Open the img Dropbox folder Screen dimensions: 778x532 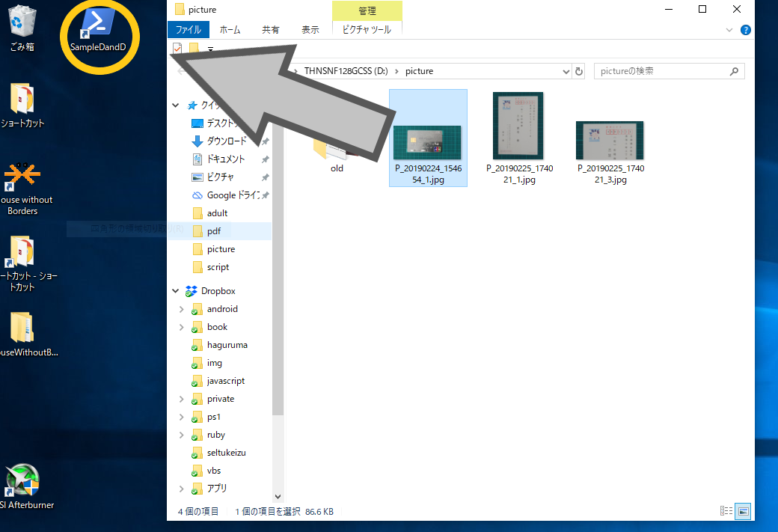tap(215, 363)
